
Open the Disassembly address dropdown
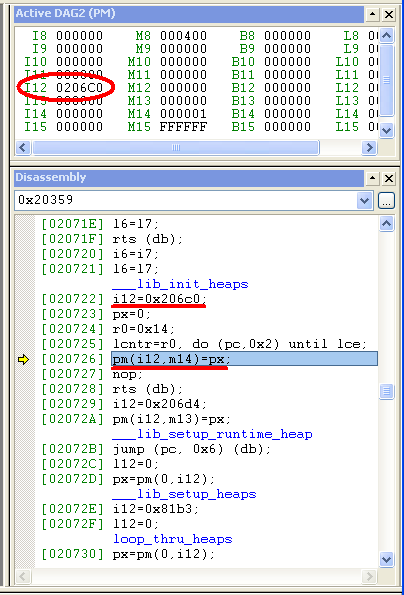tap(364, 200)
